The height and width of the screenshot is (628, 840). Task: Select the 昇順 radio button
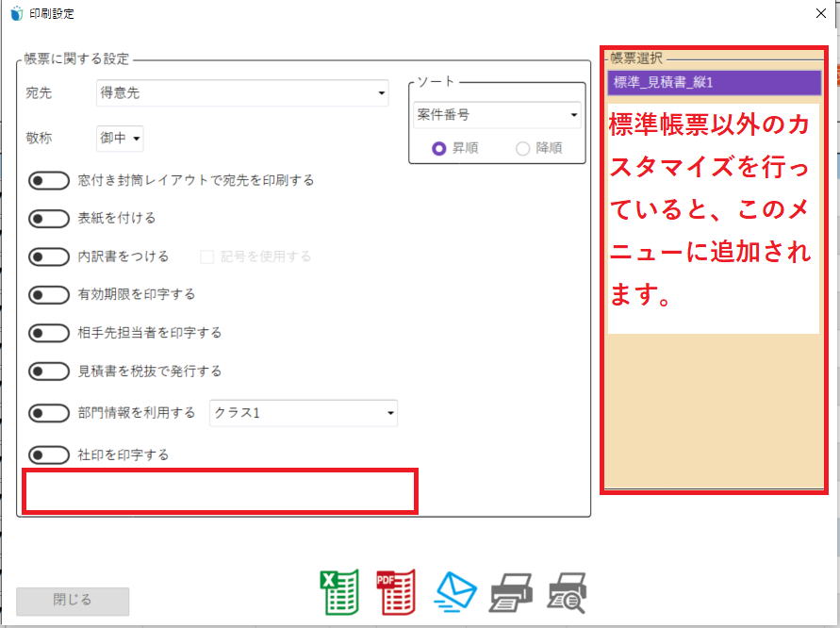[438, 148]
